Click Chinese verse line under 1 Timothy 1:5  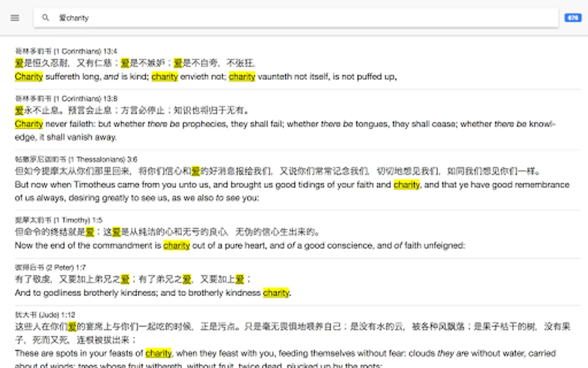[167, 232]
